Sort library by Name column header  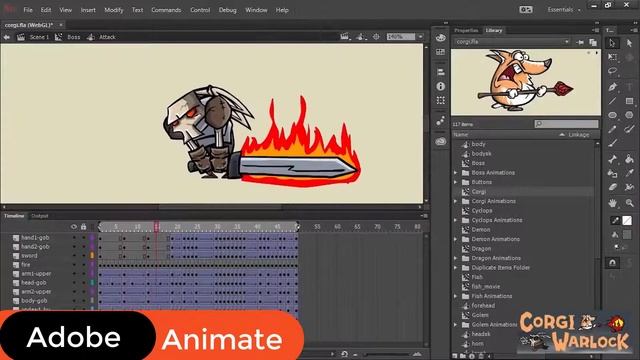(460, 135)
